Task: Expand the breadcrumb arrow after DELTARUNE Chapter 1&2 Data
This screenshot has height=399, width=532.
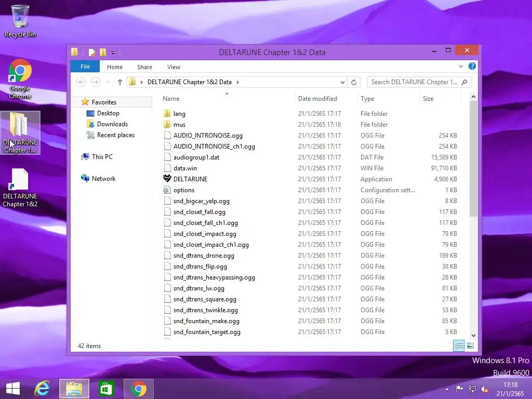Action: click(x=238, y=82)
